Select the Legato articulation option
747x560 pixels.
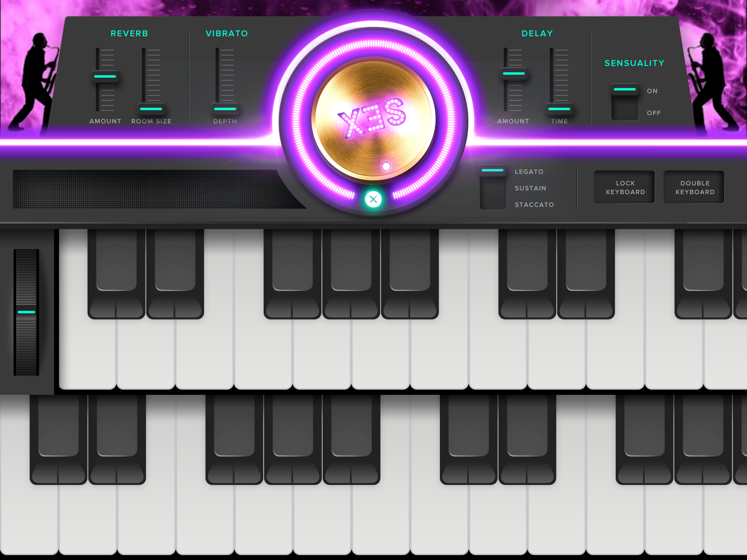point(529,171)
